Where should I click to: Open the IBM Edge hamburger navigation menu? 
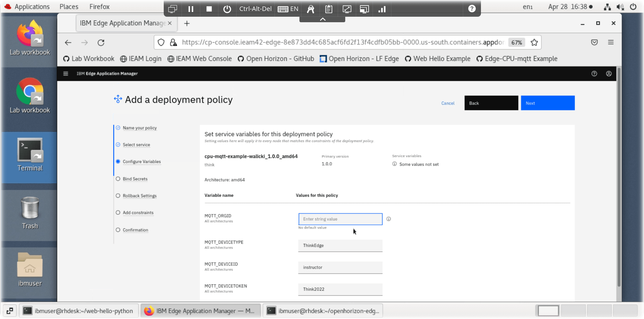(66, 74)
